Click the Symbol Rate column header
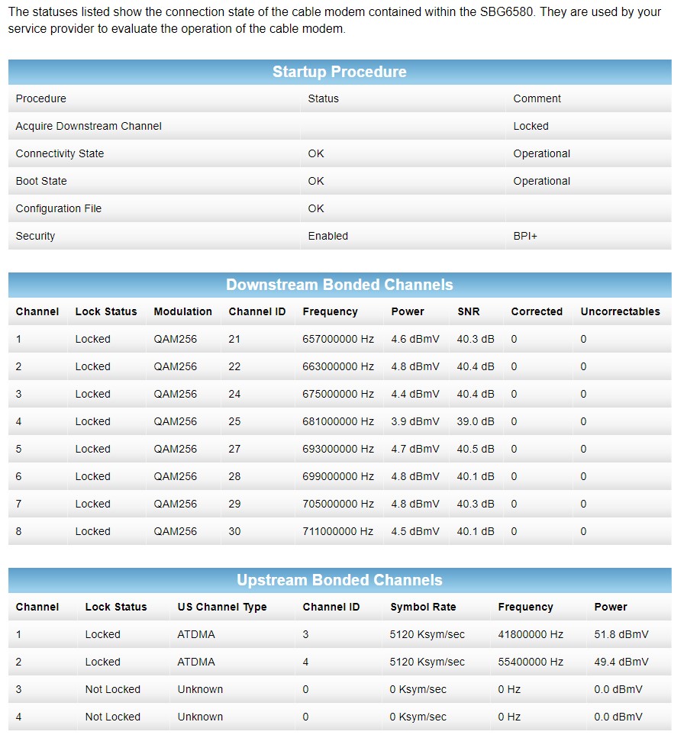Screen dimensions: 700x751 point(423,607)
